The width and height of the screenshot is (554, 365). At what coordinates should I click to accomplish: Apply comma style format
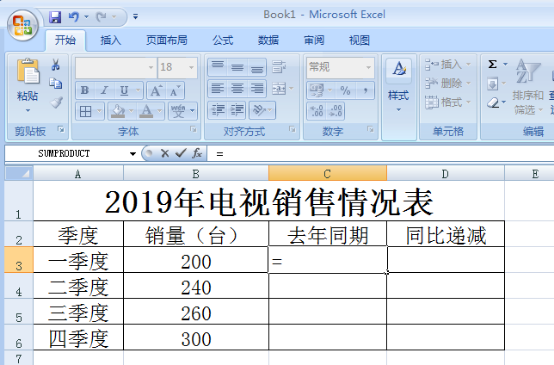[365, 90]
